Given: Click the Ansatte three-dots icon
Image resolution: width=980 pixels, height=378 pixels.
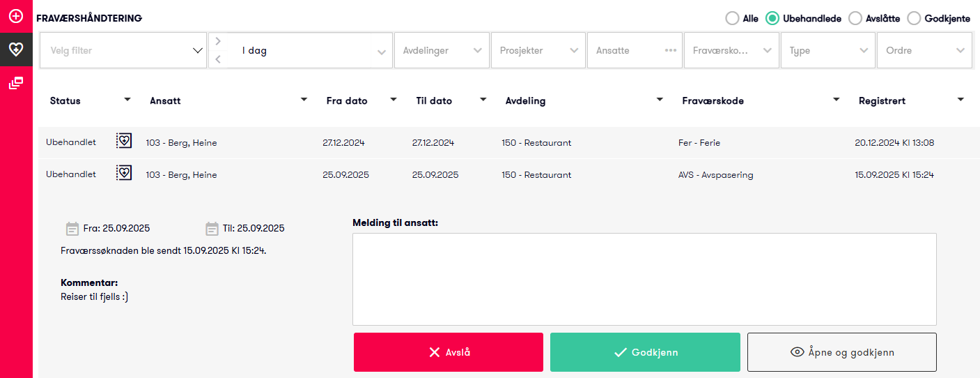Looking at the screenshot, I should click(670, 50).
